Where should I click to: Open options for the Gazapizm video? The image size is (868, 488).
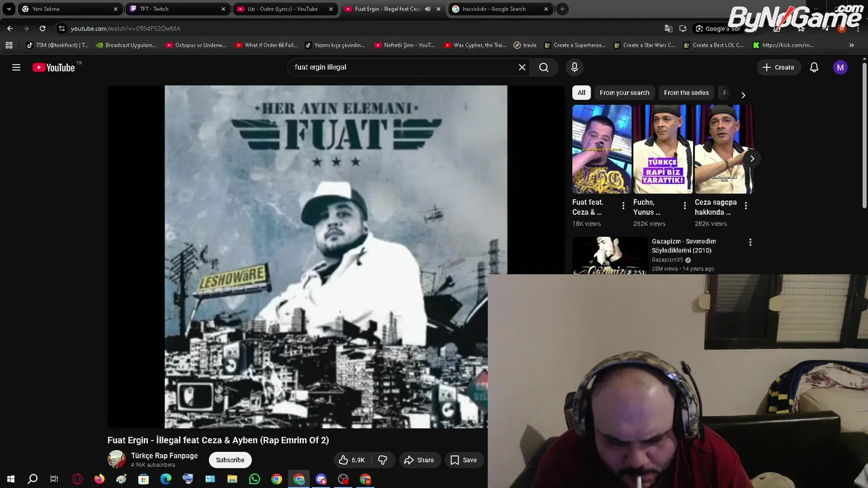coord(750,242)
